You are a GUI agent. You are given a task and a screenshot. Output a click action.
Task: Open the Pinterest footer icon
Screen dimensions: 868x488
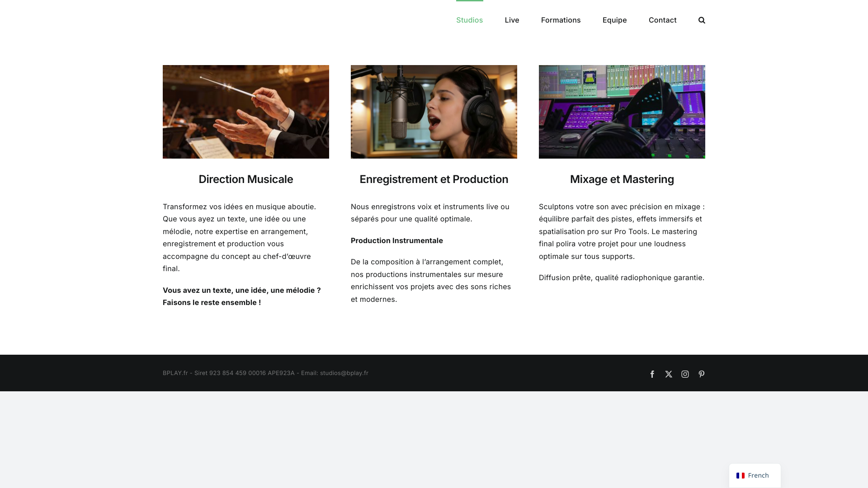point(702,374)
